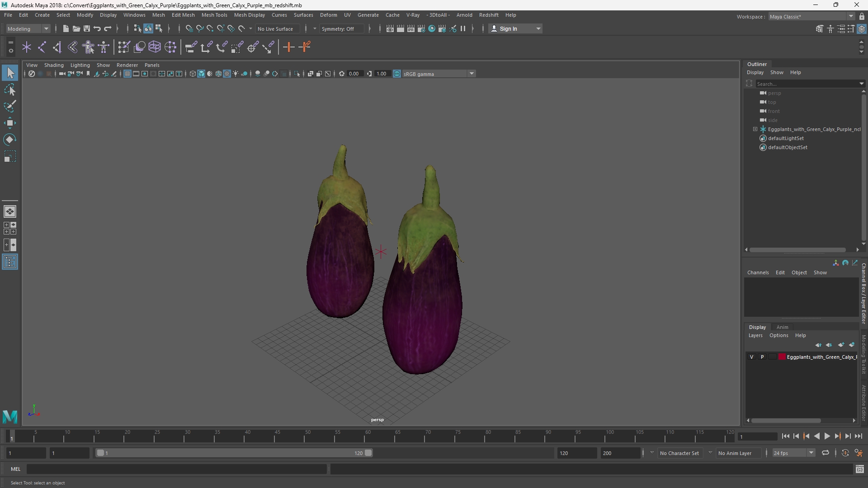This screenshot has height=488, width=868.
Task: Open the Mesh Tools menu
Action: 214,15
